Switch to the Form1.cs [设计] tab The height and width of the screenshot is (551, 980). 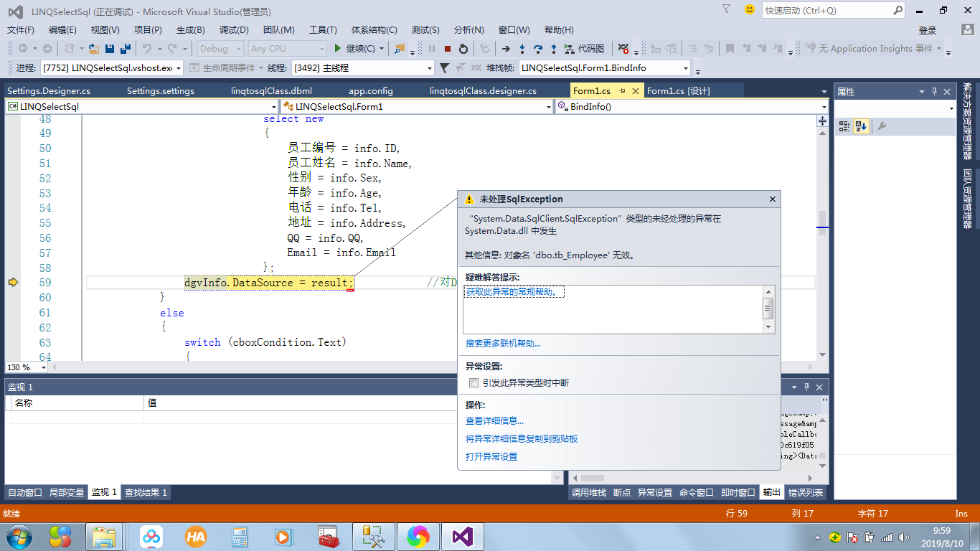[x=678, y=90]
